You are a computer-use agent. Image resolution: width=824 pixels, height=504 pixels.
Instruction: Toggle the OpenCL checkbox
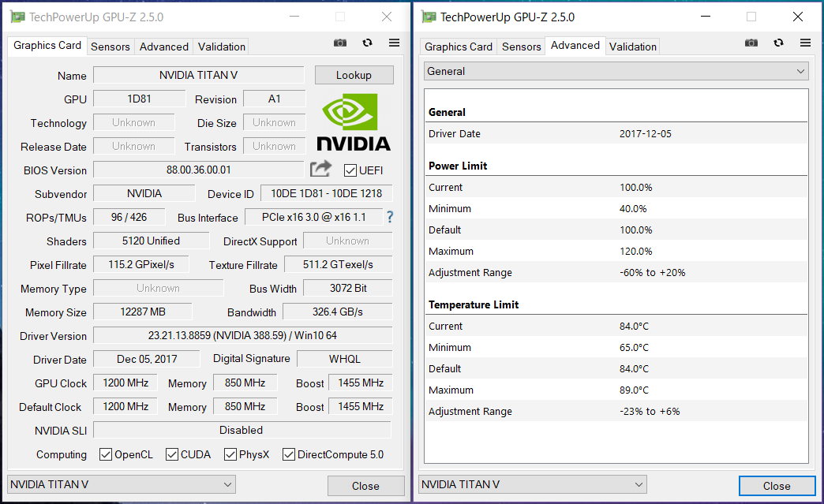point(106,454)
